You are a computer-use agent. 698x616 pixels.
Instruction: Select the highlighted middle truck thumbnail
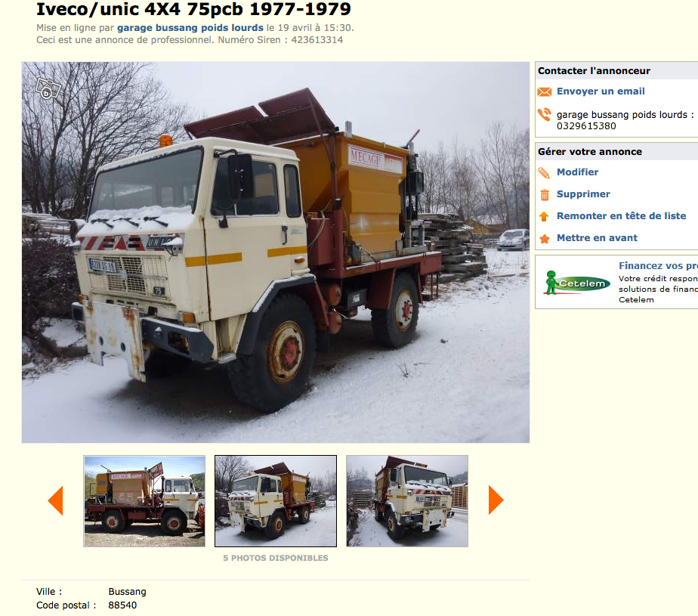pyautogui.click(x=276, y=501)
